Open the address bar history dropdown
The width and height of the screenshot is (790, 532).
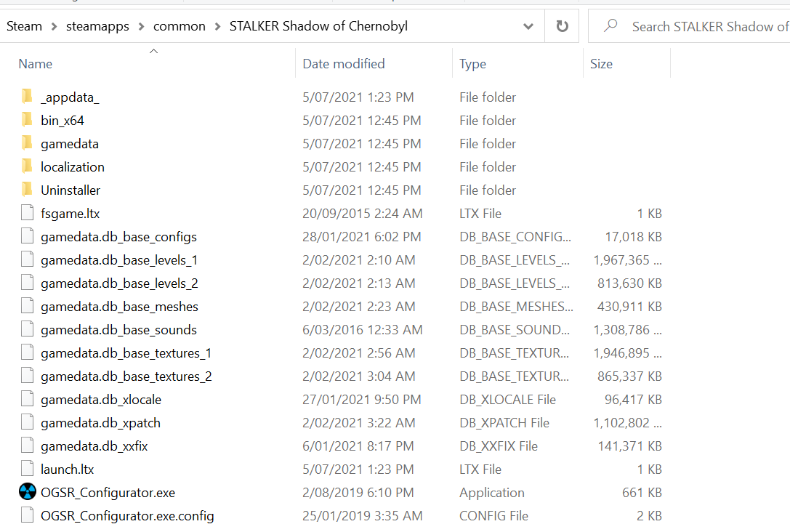tap(528, 26)
